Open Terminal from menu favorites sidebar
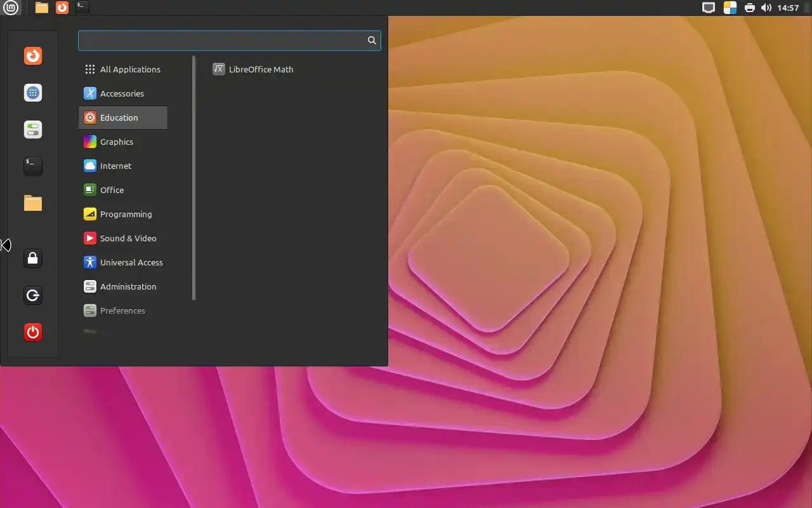Screen dimensions: 812x508 click(33, 166)
